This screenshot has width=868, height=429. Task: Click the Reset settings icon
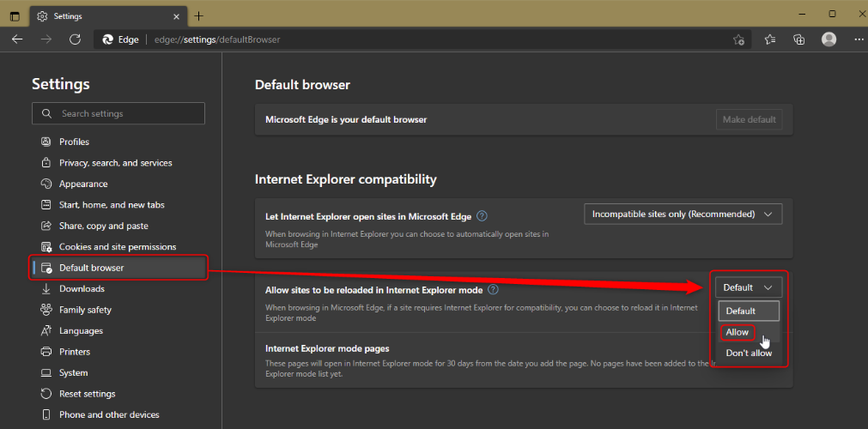click(46, 394)
